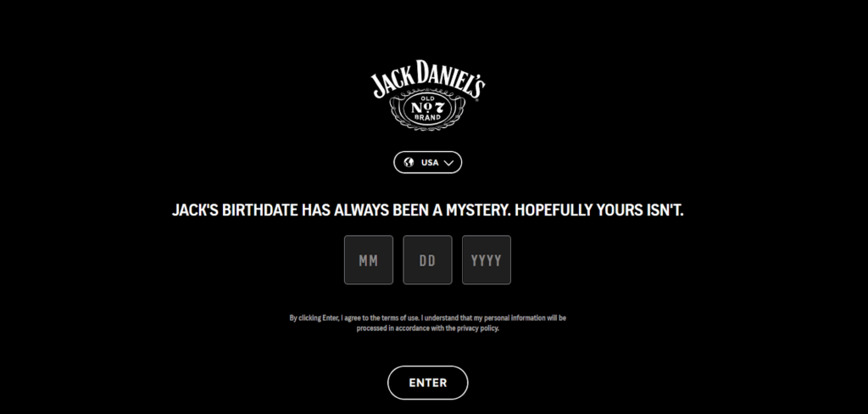This screenshot has width=868, height=414.
Task: Click the 'By clicking Enter' disclaimer sentence
Action: click(x=427, y=323)
